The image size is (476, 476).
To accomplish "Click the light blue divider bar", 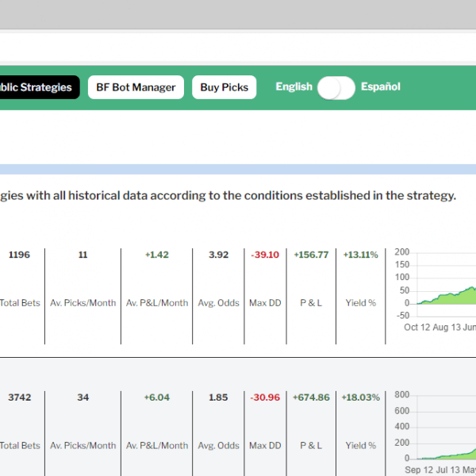I will pos(238,169).
